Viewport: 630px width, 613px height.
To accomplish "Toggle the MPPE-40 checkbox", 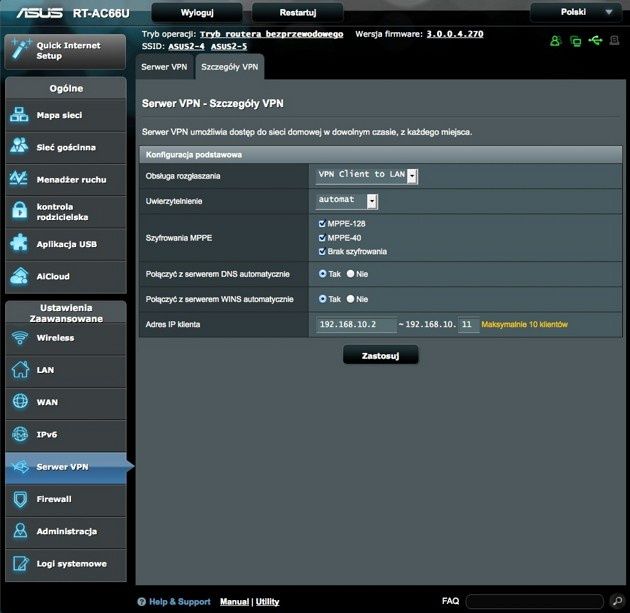I will (x=322, y=237).
